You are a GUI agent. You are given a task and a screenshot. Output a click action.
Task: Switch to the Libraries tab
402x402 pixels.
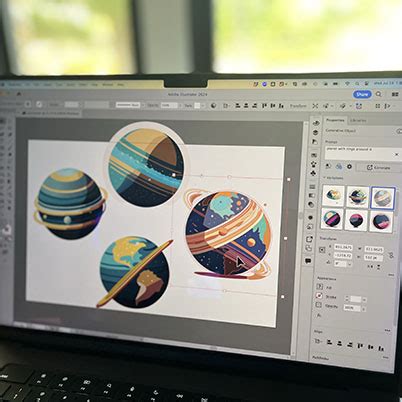click(x=358, y=121)
